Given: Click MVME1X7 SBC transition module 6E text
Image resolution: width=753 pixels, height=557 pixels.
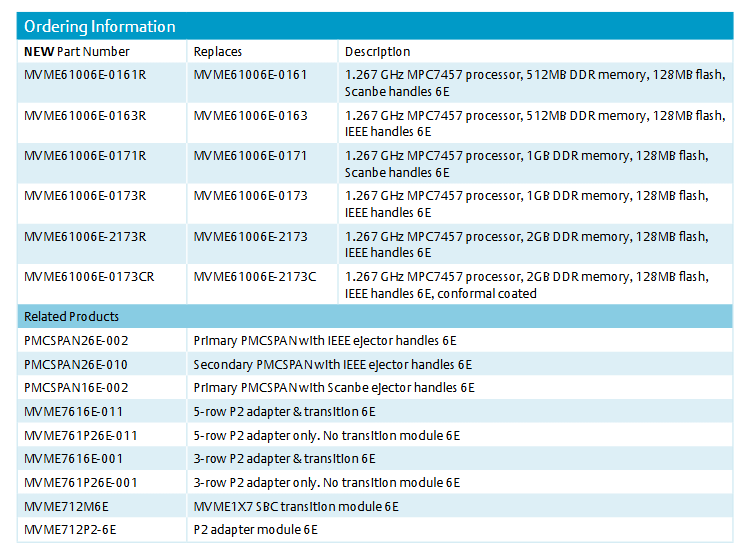Looking at the screenshot, I should point(296,507).
